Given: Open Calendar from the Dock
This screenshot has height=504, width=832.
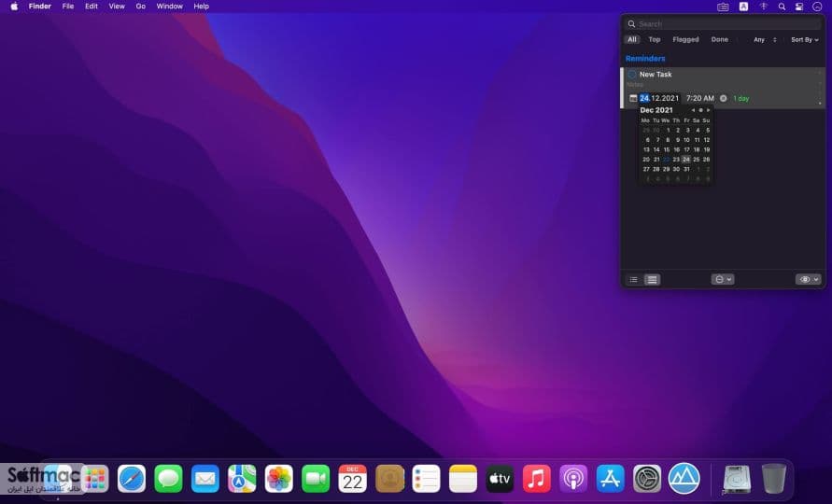Looking at the screenshot, I should tap(352, 479).
